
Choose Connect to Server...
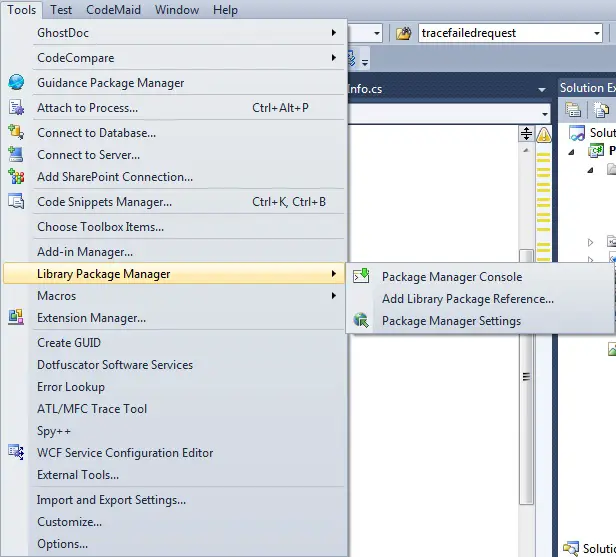tap(175, 155)
